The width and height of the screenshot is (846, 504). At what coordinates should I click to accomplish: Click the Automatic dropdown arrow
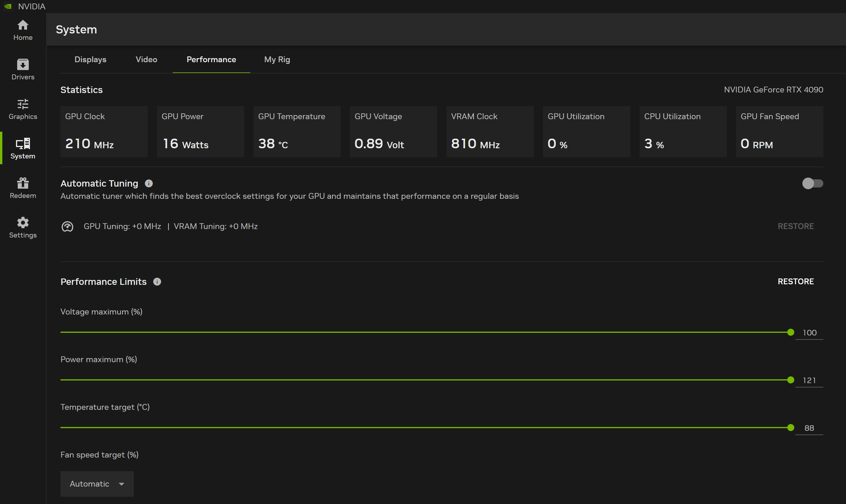(x=121, y=484)
